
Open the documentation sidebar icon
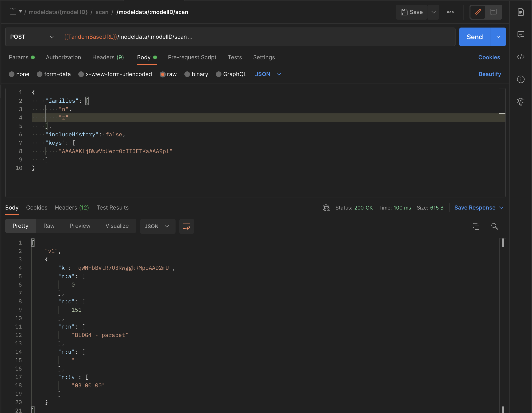click(x=521, y=12)
